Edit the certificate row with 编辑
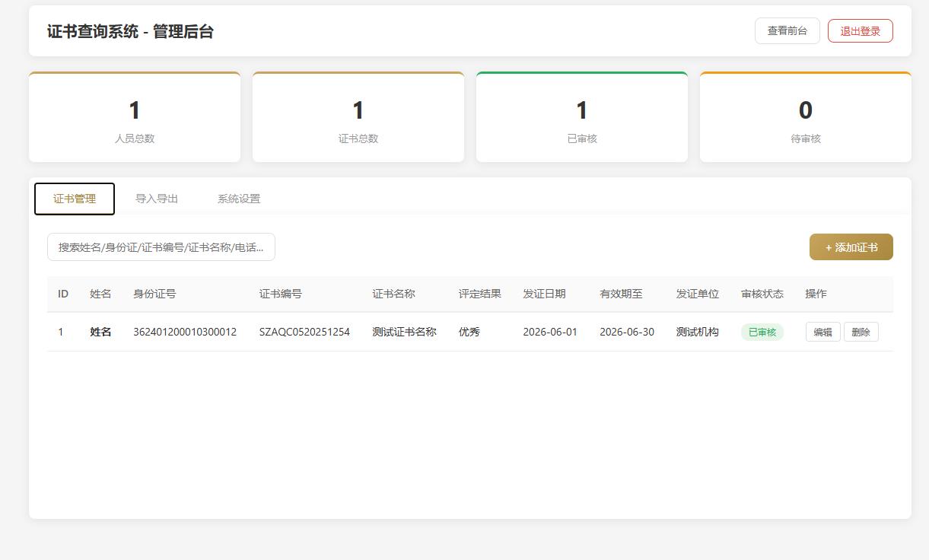929x560 pixels. click(822, 332)
